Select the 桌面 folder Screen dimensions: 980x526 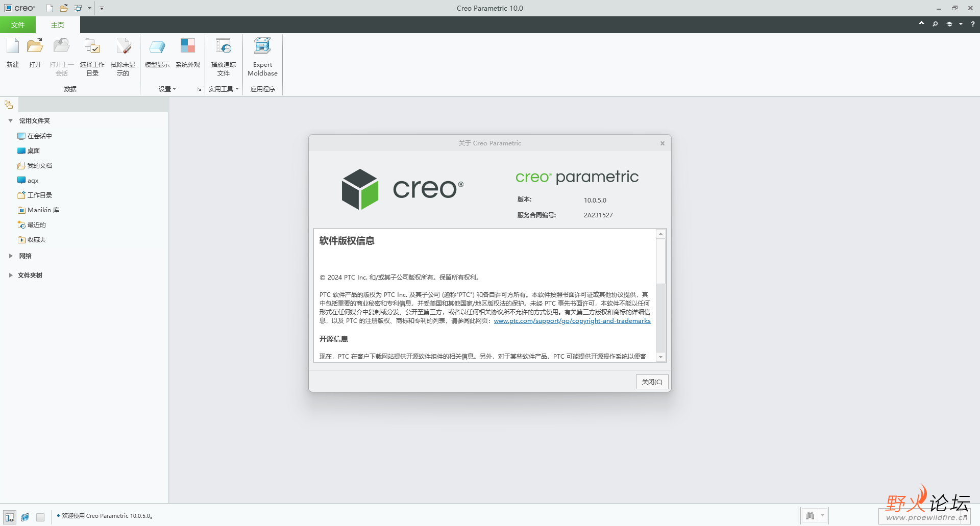[29, 151]
